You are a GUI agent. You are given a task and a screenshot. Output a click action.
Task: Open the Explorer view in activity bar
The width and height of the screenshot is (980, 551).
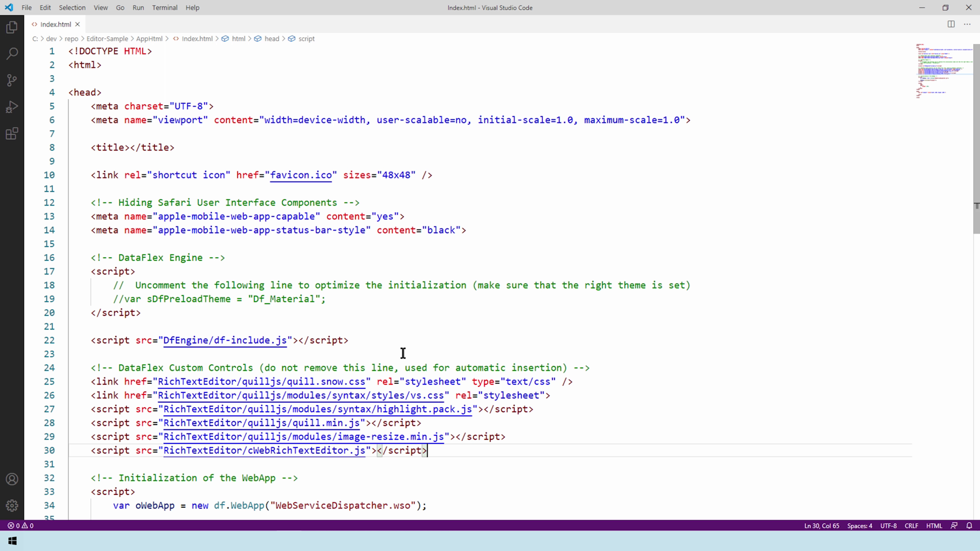pos(12,27)
